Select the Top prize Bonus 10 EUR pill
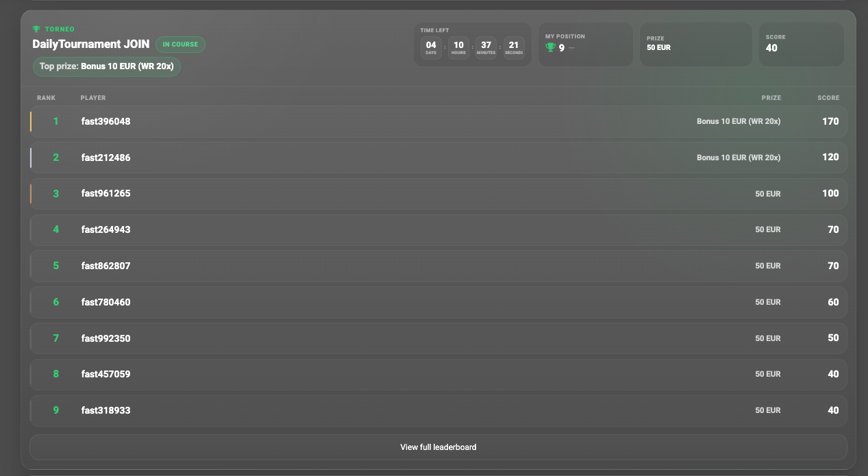 coord(107,67)
